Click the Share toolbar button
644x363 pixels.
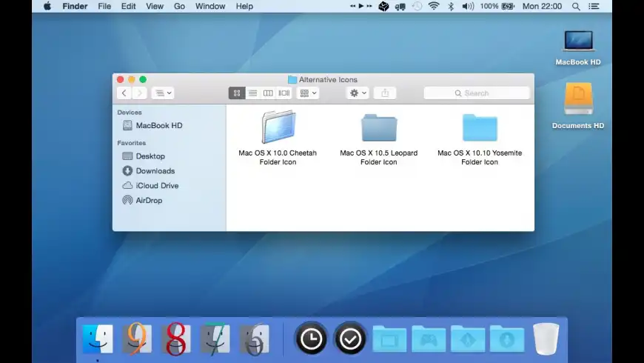(385, 93)
